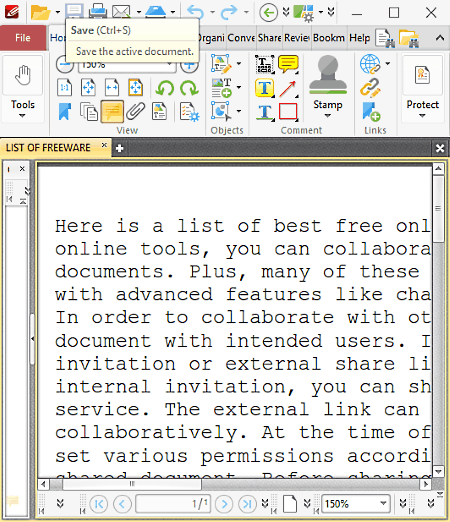Viewport: 450px width, 522px height.
Task: Go to next page button
Action: 224,504
